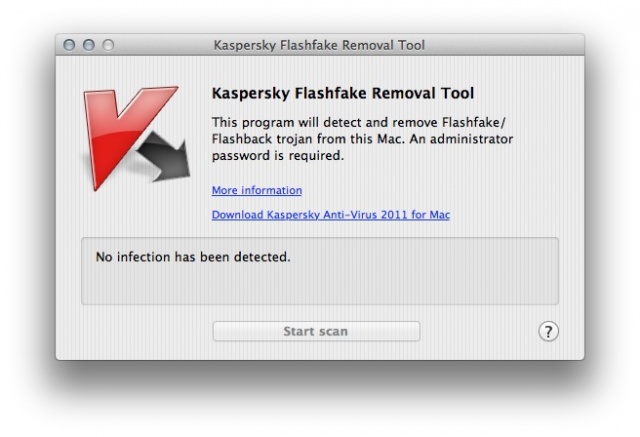Click the "password is required" text
Image resolution: width=640 pixels, height=437 pixels.
278,156
